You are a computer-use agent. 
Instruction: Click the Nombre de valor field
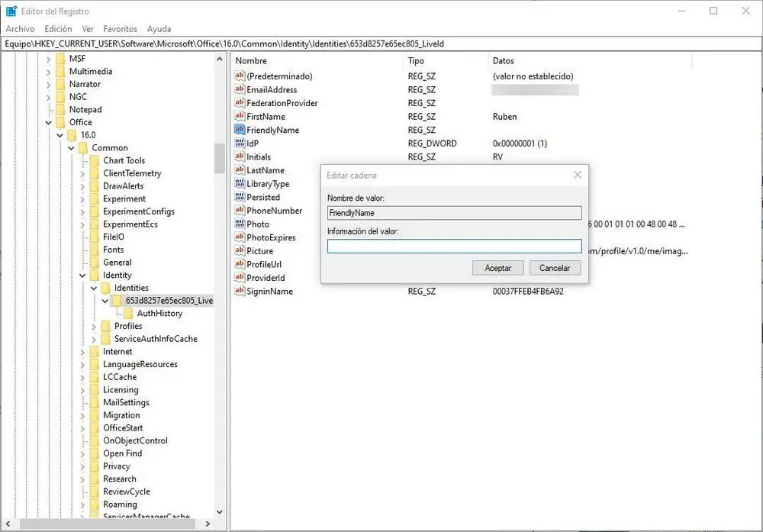(x=455, y=213)
